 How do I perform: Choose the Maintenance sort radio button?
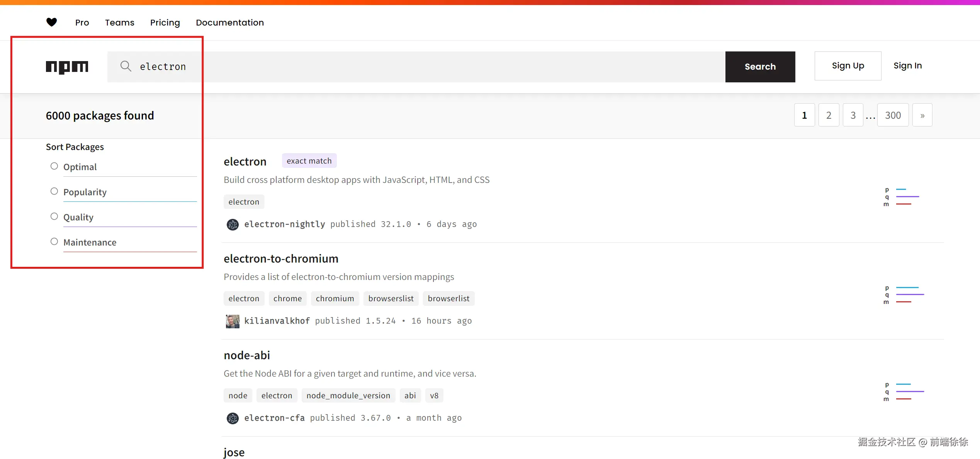coord(54,242)
